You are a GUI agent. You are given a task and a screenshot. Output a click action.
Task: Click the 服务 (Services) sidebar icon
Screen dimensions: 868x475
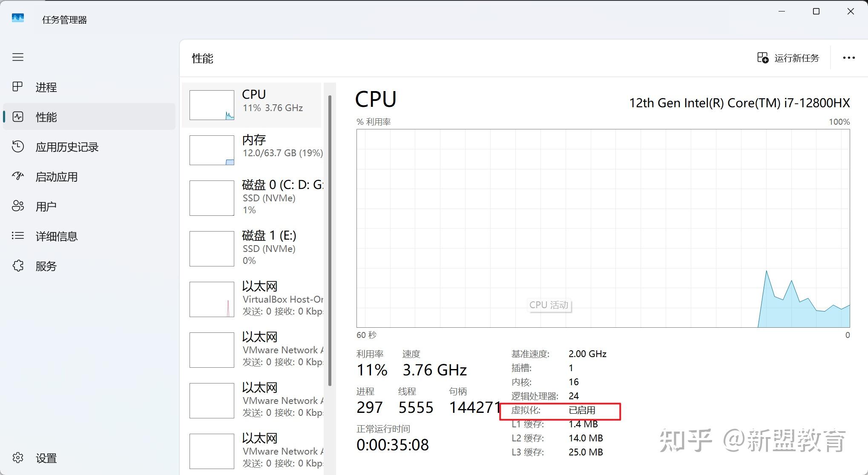[17, 266]
